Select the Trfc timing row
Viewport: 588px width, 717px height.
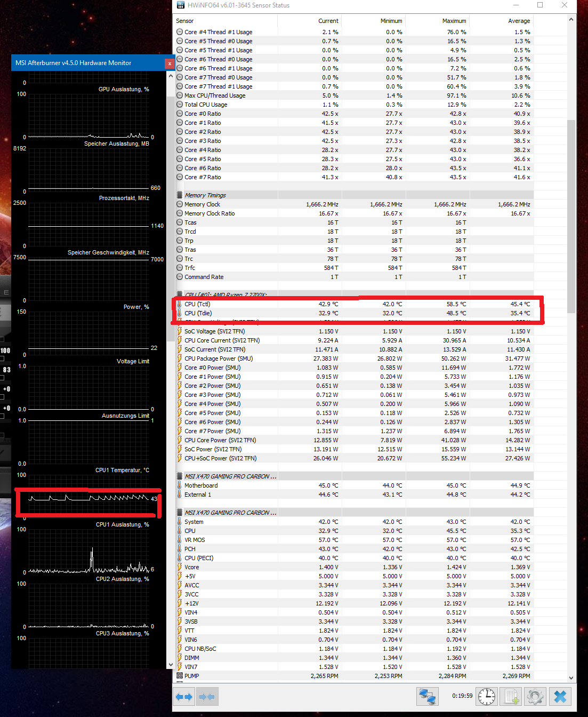(355, 268)
